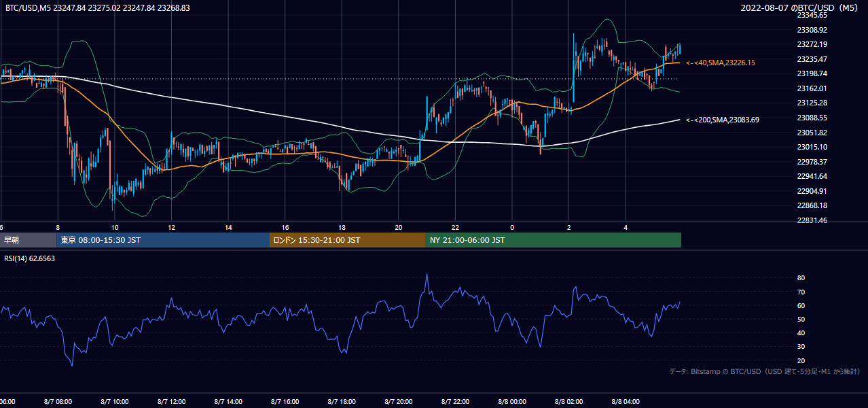Click the 8/7 08:00 time axis label

tap(58, 402)
